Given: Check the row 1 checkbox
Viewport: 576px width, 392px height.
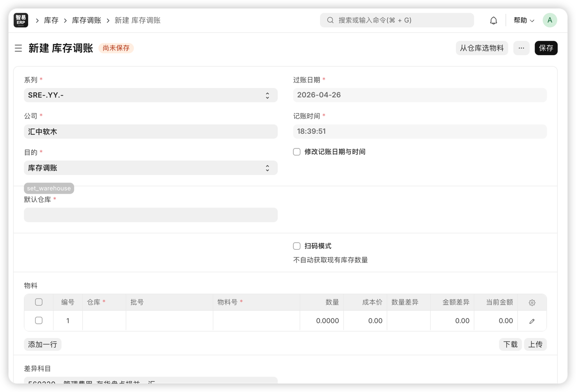Looking at the screenshot, I should tap(39, 321).
